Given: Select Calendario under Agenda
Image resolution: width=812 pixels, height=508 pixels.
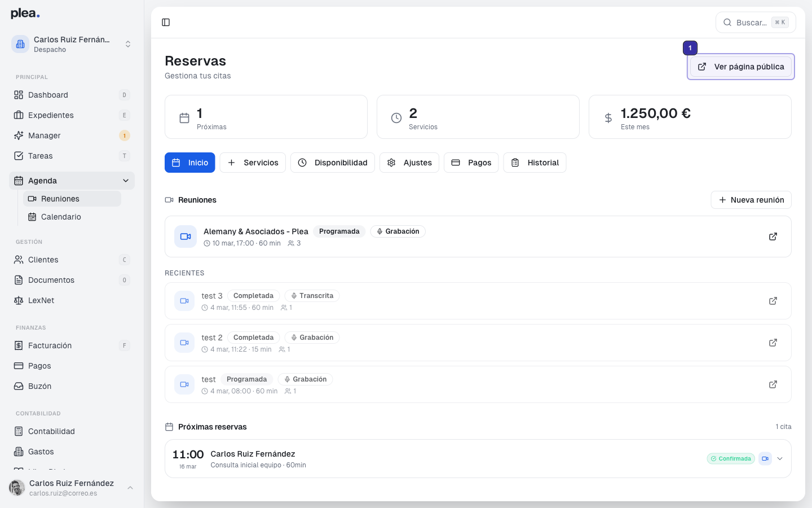Looking at the screenshot, I should tap(72, 217).
